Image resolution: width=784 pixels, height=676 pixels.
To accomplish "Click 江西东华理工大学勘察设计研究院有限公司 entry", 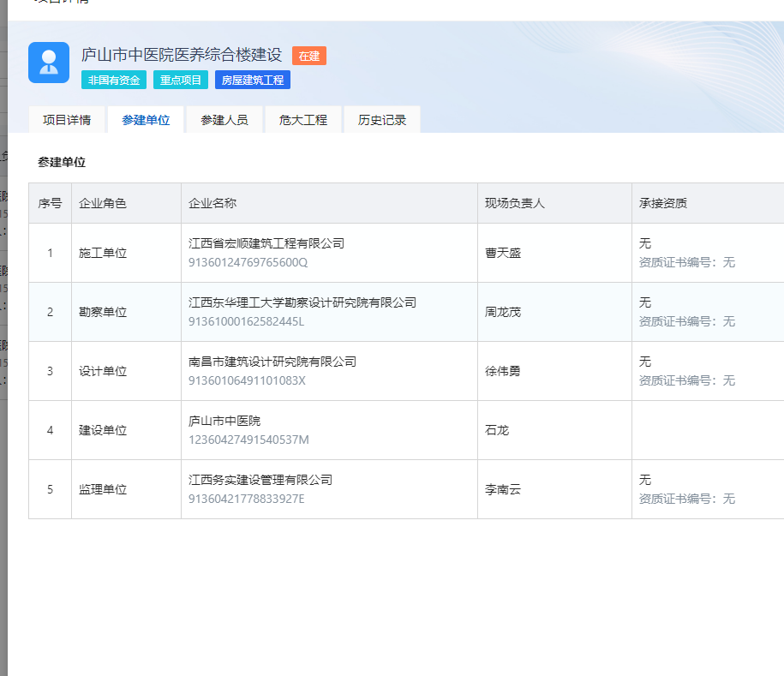I will pos(302,302).
